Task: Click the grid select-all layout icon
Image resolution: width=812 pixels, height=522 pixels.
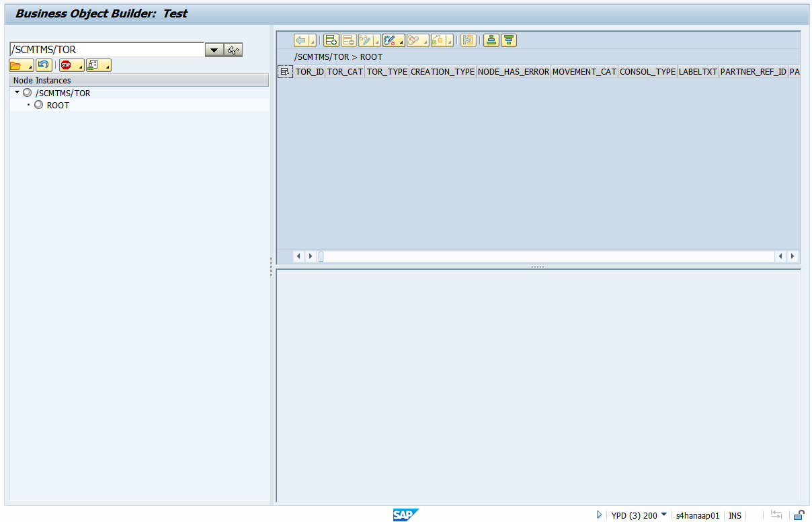Action: 285,71
